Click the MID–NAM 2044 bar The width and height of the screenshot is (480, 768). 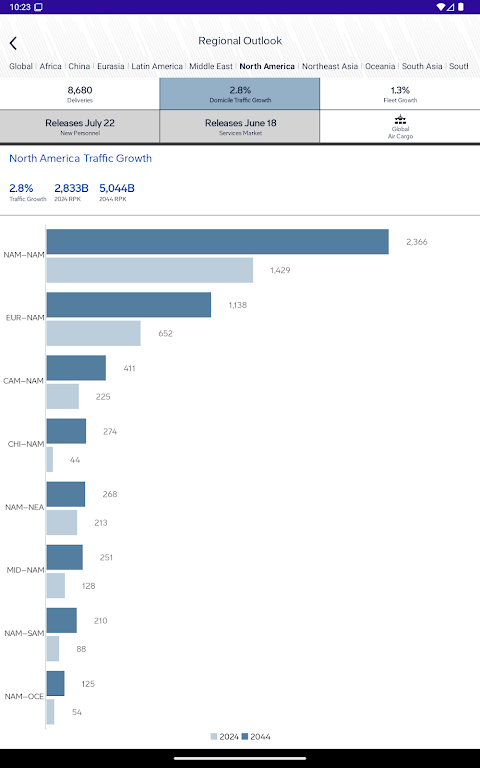[65, 557]
